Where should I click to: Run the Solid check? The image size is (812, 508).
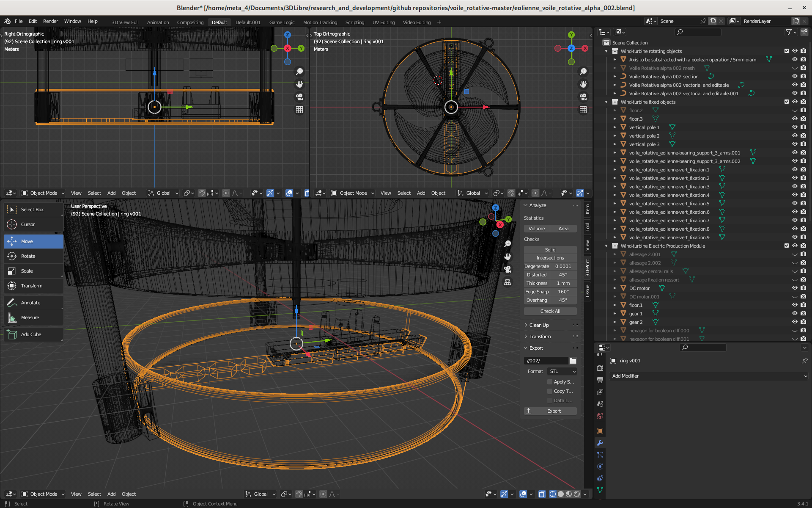pyautogui.click(x=550, y=250)
